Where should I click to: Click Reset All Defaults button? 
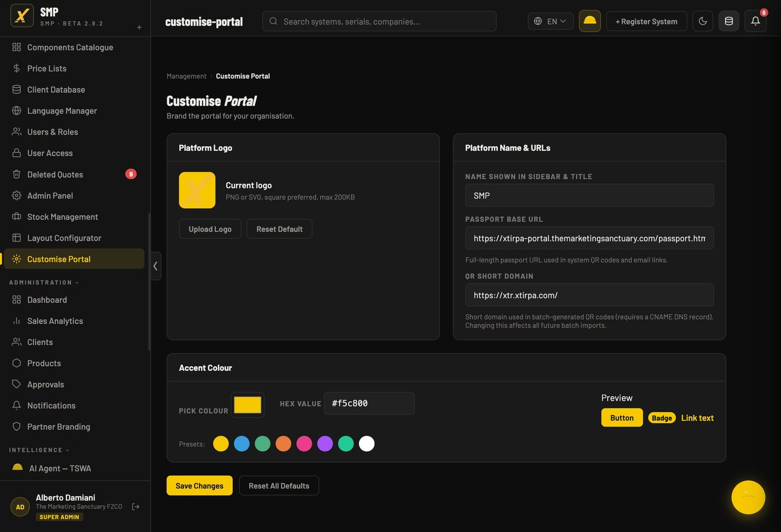(279, 486)
